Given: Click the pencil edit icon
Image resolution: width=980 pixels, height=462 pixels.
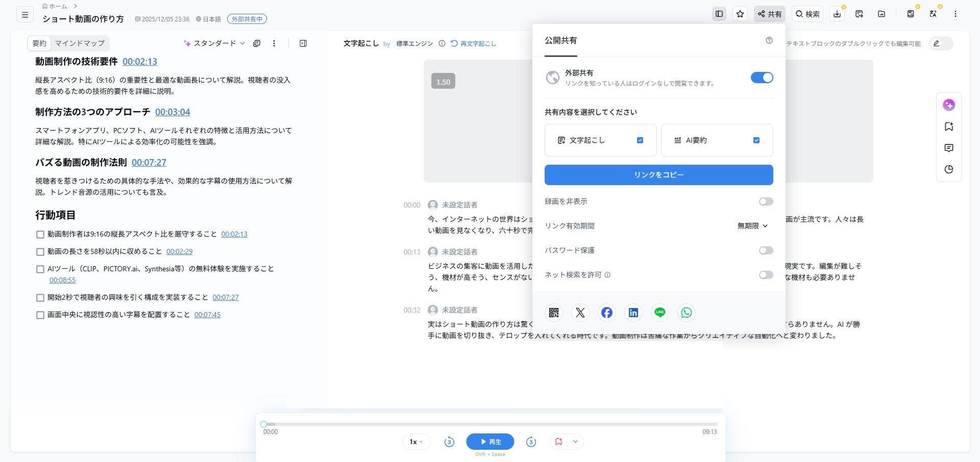Looking at the screenshot, I should tap(937, 43).
